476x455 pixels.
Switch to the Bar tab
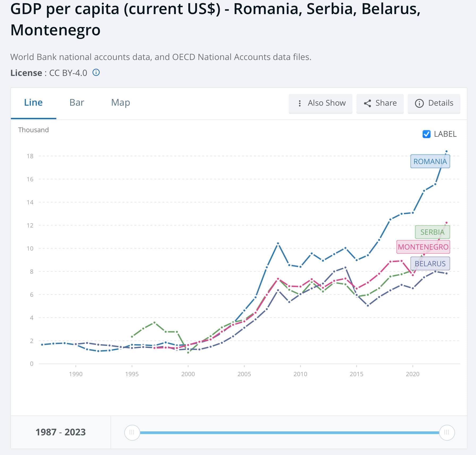pyautogui.click(x=76, y=102)
